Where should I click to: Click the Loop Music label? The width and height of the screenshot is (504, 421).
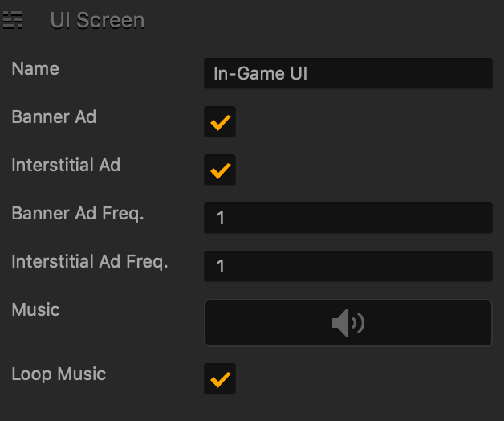coord(59,374)
